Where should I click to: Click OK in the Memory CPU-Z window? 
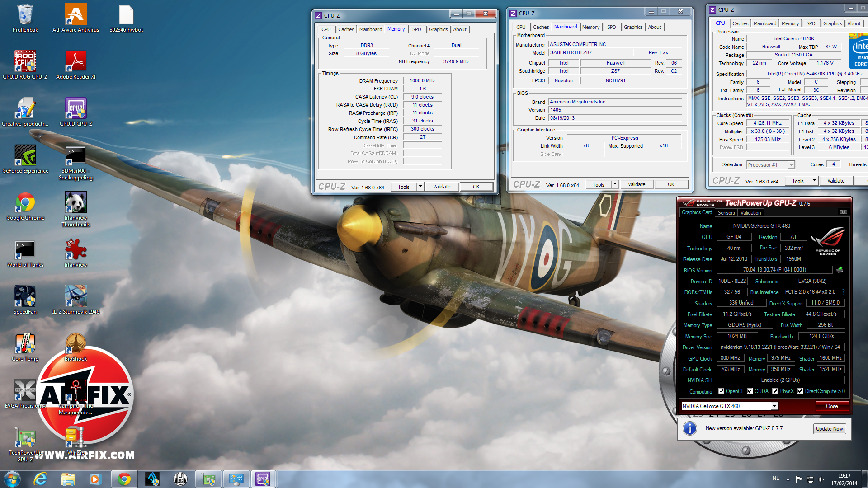point(476,187)
